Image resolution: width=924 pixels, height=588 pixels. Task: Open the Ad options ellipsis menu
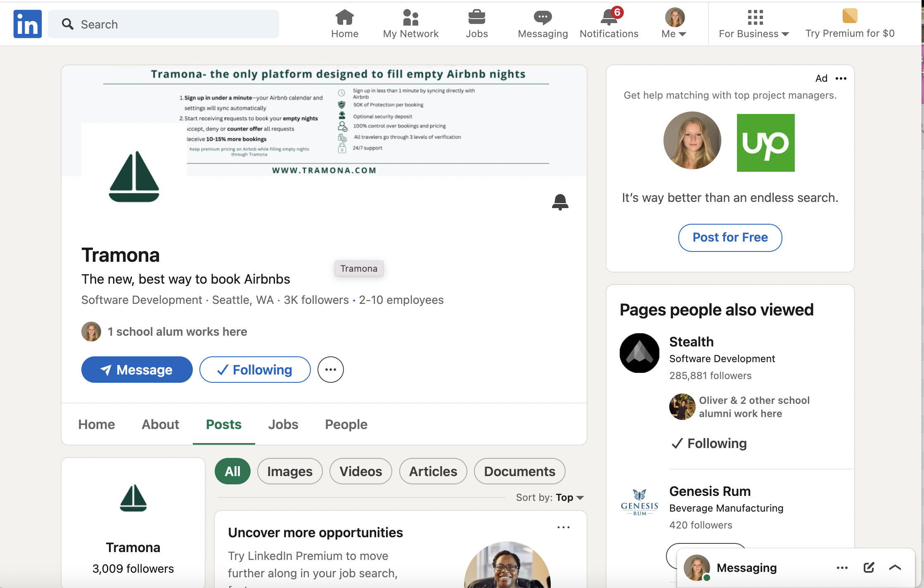[x=841, y=78]
